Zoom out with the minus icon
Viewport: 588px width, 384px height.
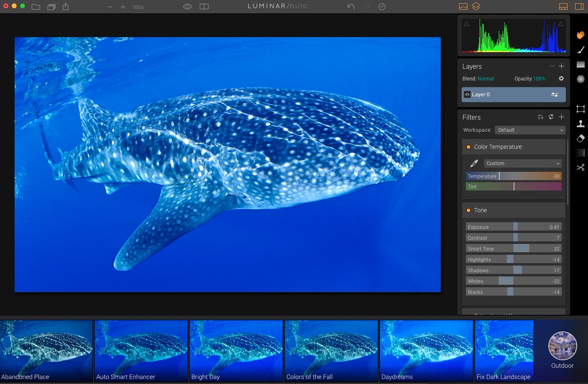[110, 7]
